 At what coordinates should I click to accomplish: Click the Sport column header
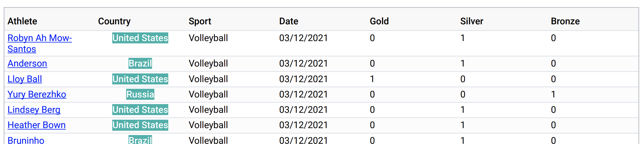pos(200,21)
